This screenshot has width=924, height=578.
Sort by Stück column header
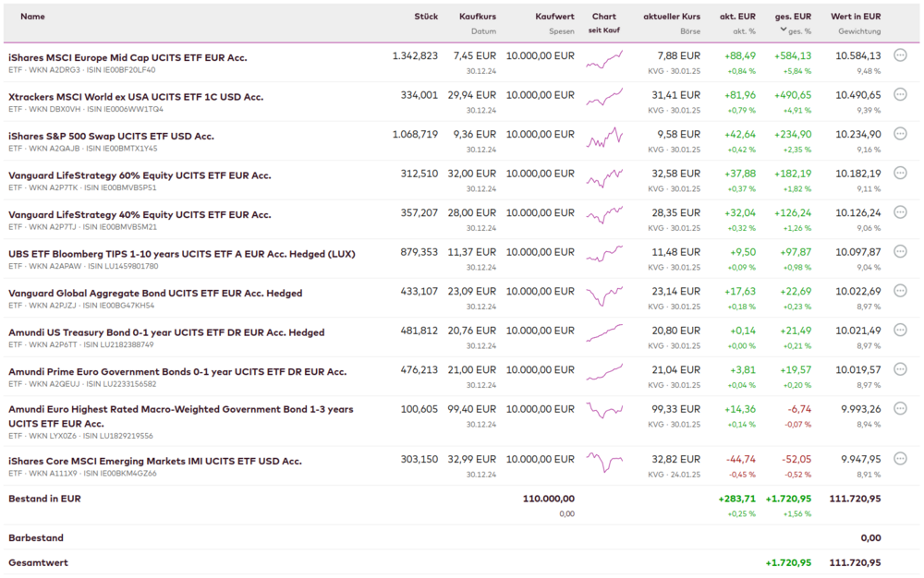[x=426, y=17]
